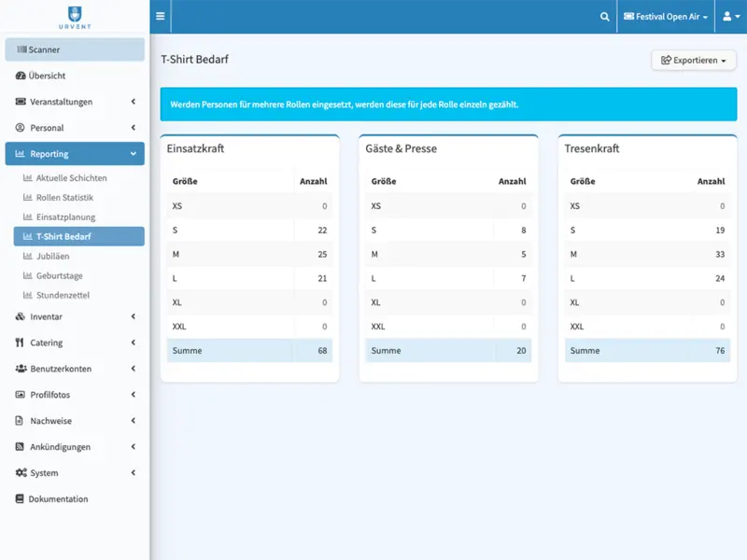Select the T-Shirt Bedarf report
Screen dimensions: 747x560
[79, 236]
